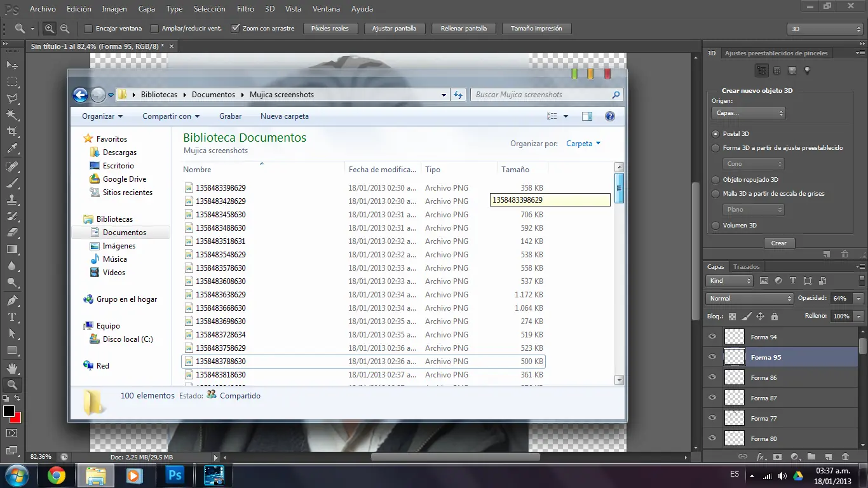Open the Capas panel flyout menu
The image size is (868, 488).
pos(860,267)
